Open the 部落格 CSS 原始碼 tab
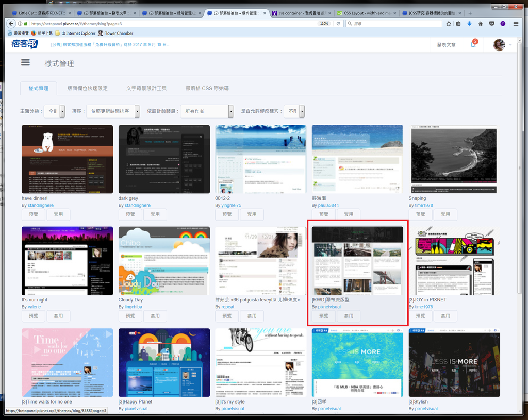The image size is (528, 420). (207, 88)
